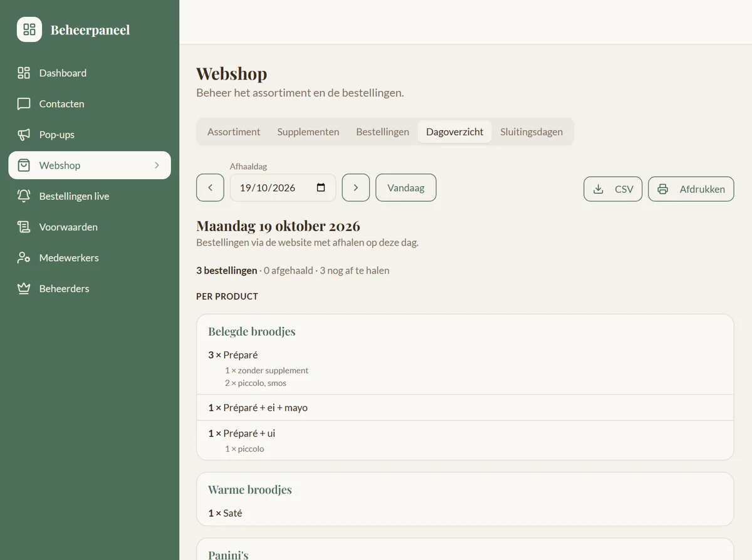Viewport: 752px width, 560px height.
Task: Click the Webshop shopping bag icon
Action: 24,165
